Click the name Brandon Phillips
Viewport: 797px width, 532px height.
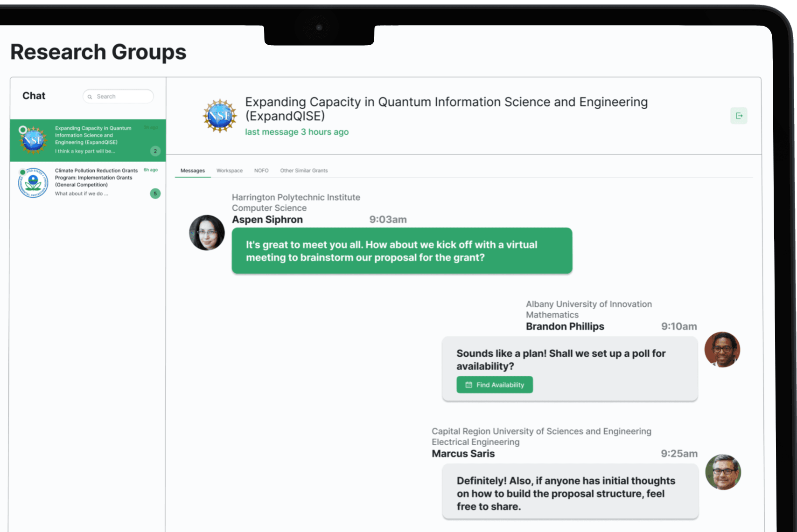[x=565, y=326]
